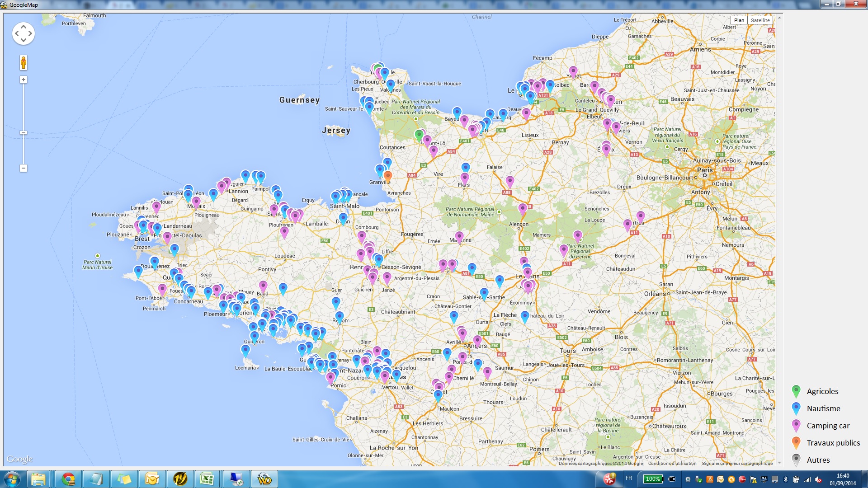
Task: Click the Paris city label
Action: 705,170
